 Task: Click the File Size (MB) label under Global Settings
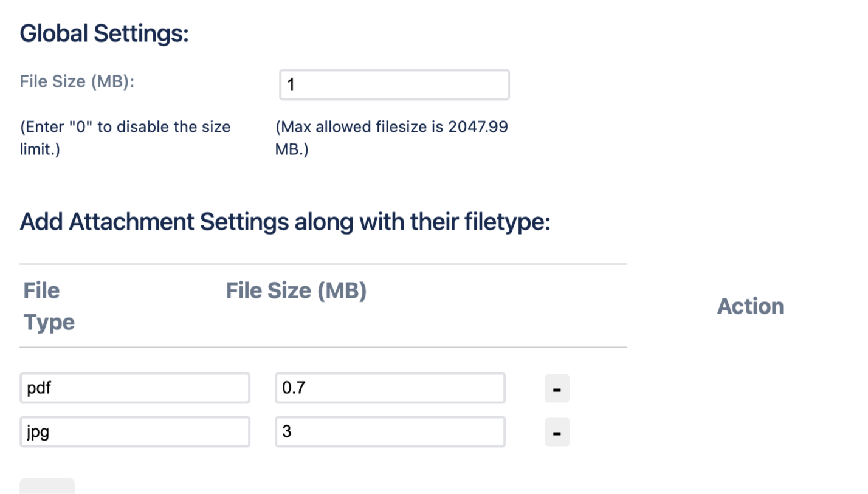coord(77,81)
